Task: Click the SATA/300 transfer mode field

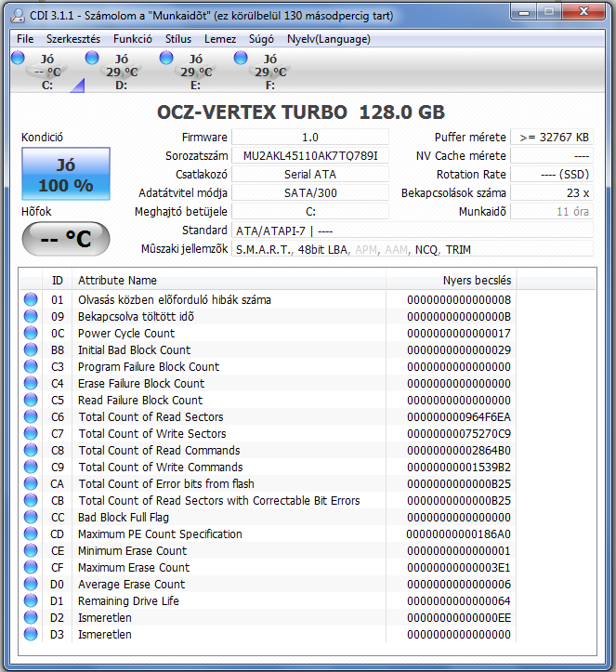Action: [310, 192]
